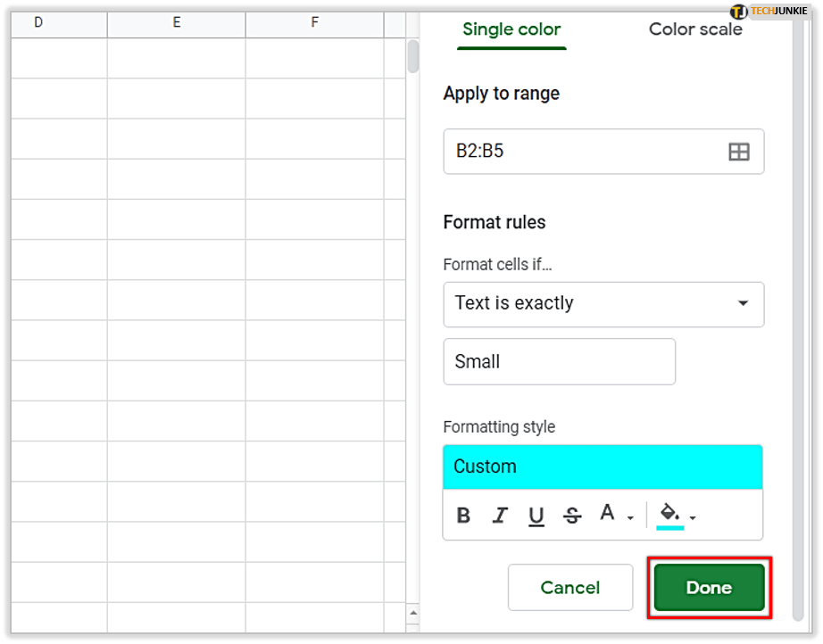Viewport: 823px width, 644px height.
Task: Switch to the Color scale tab
Action: click(695, 29)
